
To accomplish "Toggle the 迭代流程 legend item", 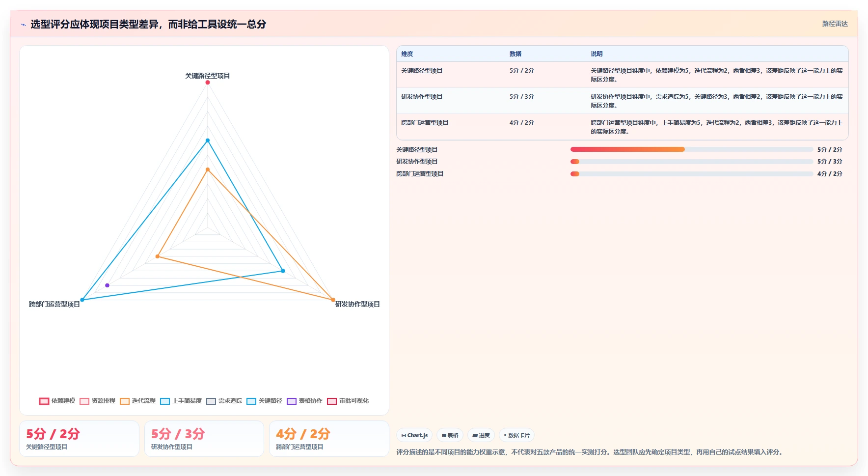I will click(137, 401).
